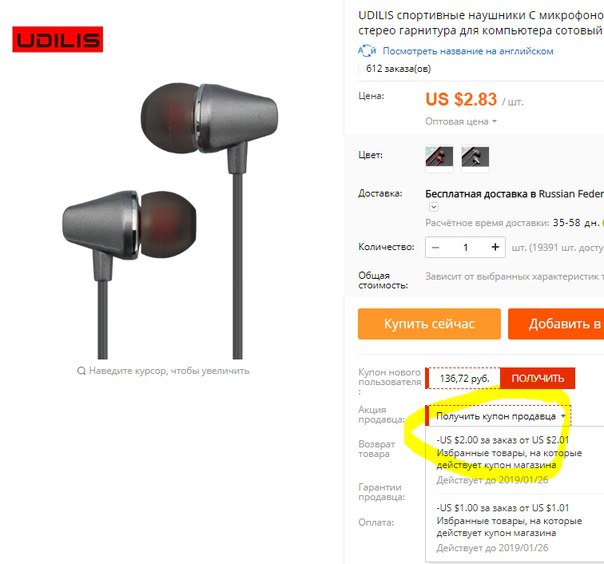Increase quantity with the plus button
Screen dimensions: 604x564
point(495,247)
